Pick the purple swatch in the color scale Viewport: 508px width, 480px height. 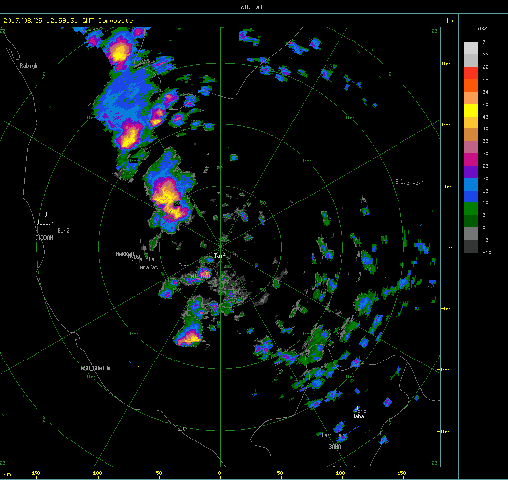click(471, 172)
